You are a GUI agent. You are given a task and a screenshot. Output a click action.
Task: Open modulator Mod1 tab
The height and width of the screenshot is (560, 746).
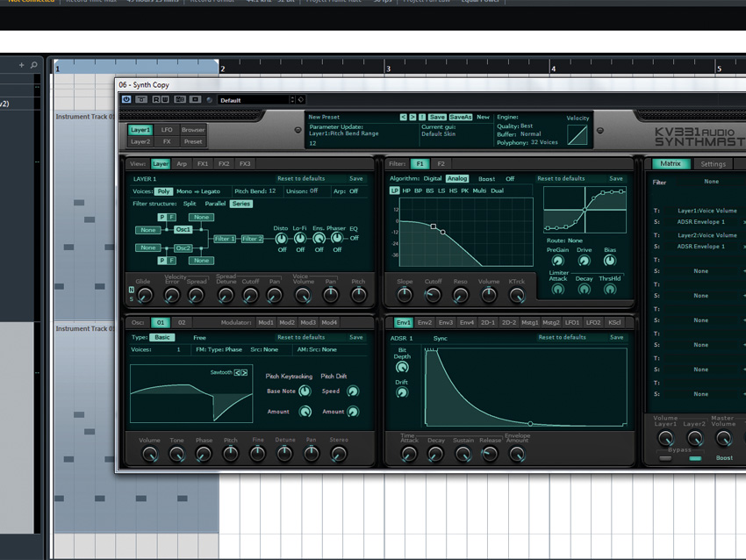[x=266, y=323]
